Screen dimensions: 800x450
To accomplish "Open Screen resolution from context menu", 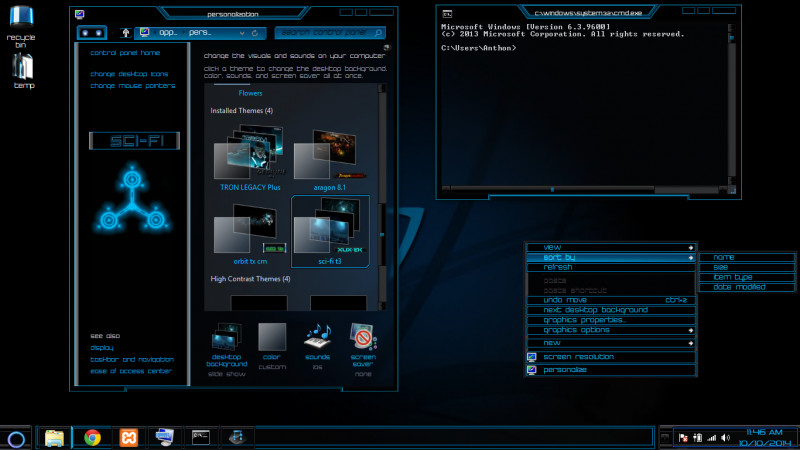I will point(611,357).
